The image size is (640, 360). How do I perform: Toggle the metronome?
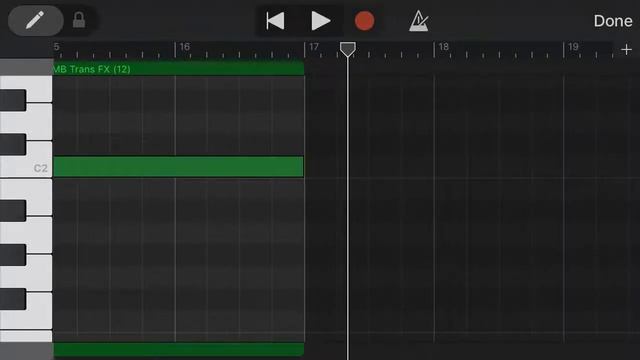click(x=419, y=21)
